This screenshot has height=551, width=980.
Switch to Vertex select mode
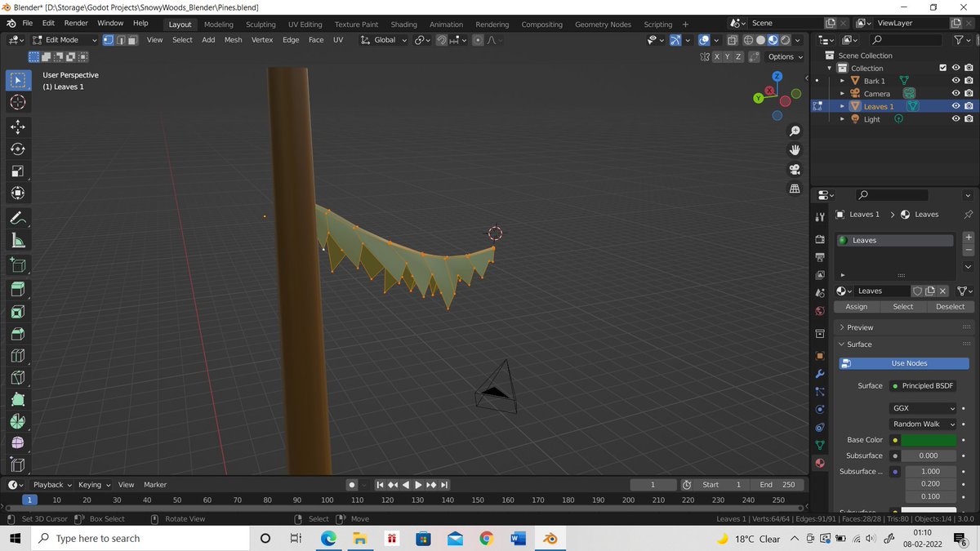pyautogui.click(x=109, y=39)
